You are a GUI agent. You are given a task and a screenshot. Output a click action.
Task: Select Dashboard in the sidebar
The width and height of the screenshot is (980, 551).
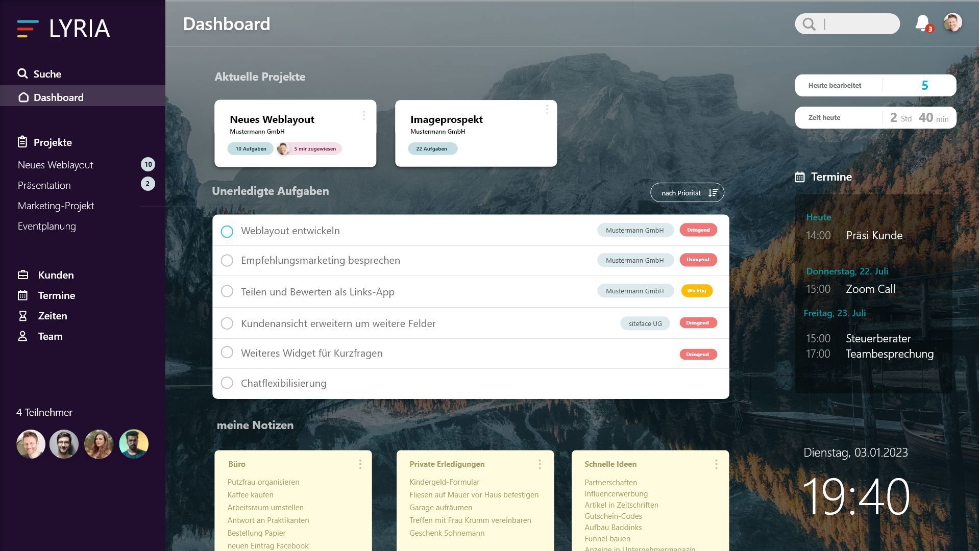(58, 97)
